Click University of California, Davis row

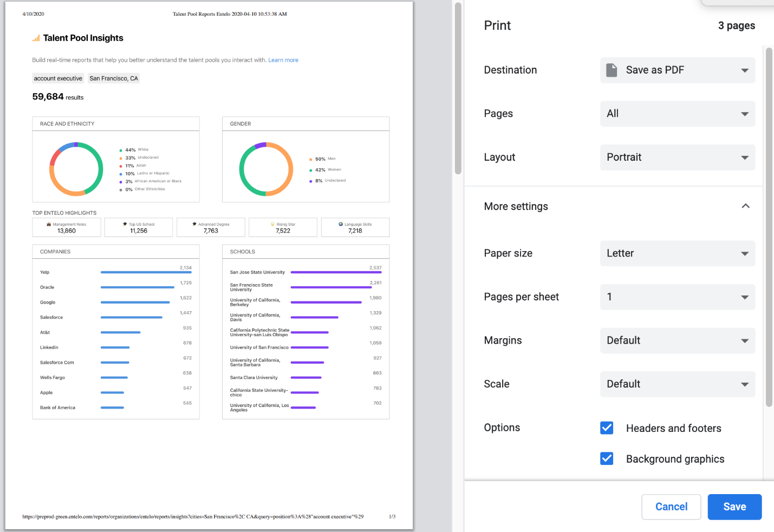point(306,317)
